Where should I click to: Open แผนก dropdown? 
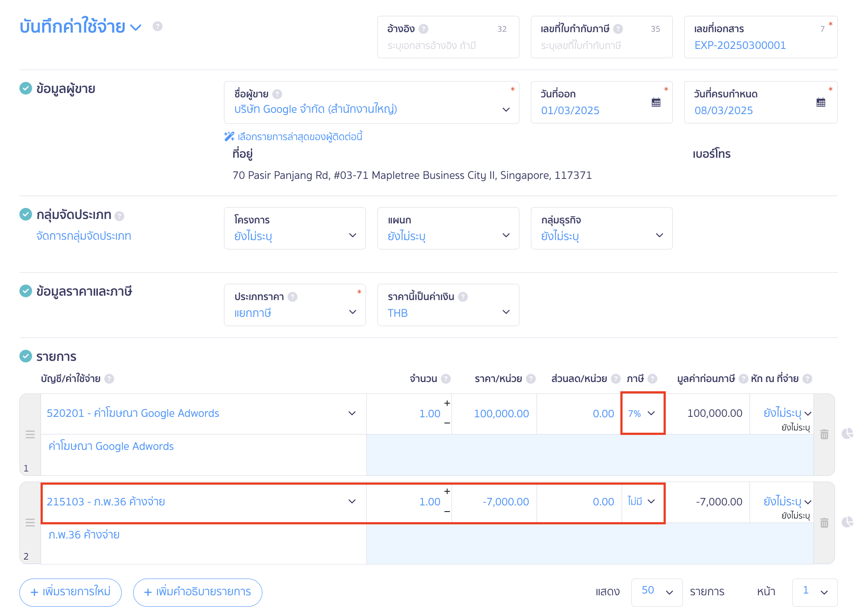tap(448, 228)
